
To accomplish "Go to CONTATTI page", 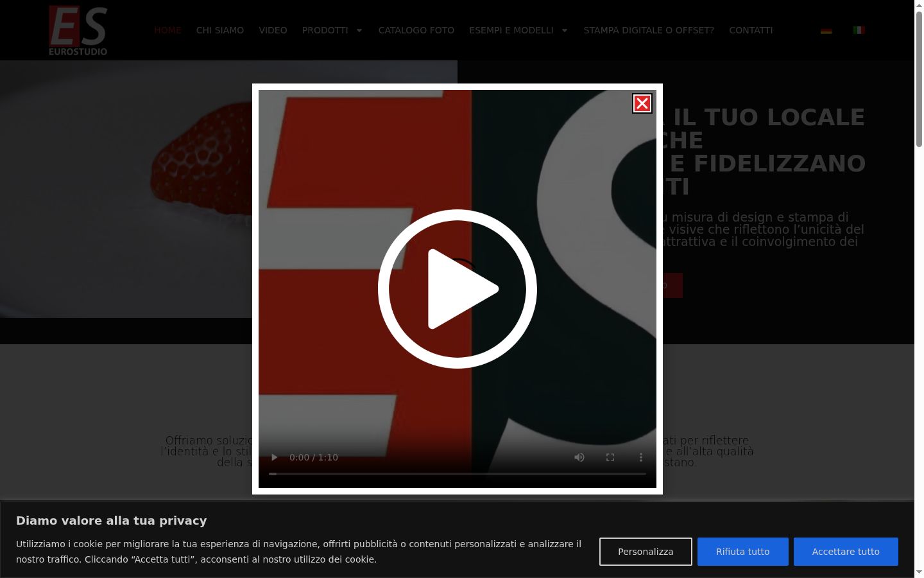I will click(751, 30).
